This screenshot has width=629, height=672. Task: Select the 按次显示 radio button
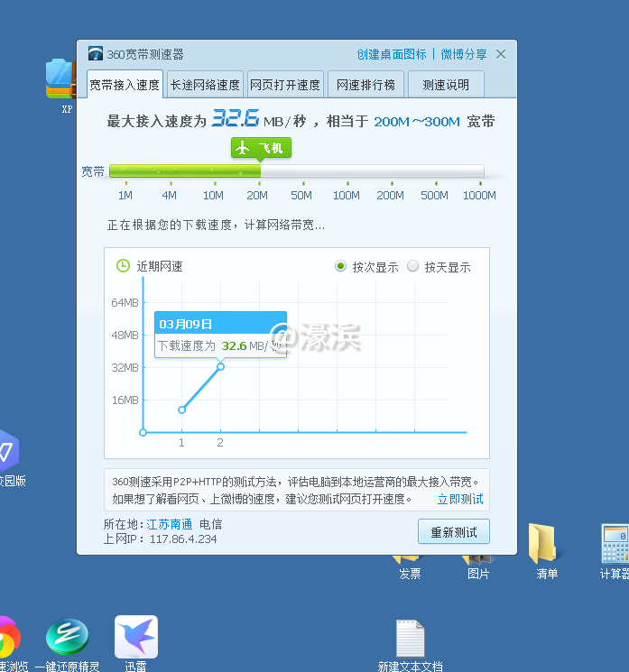point(340,266)
